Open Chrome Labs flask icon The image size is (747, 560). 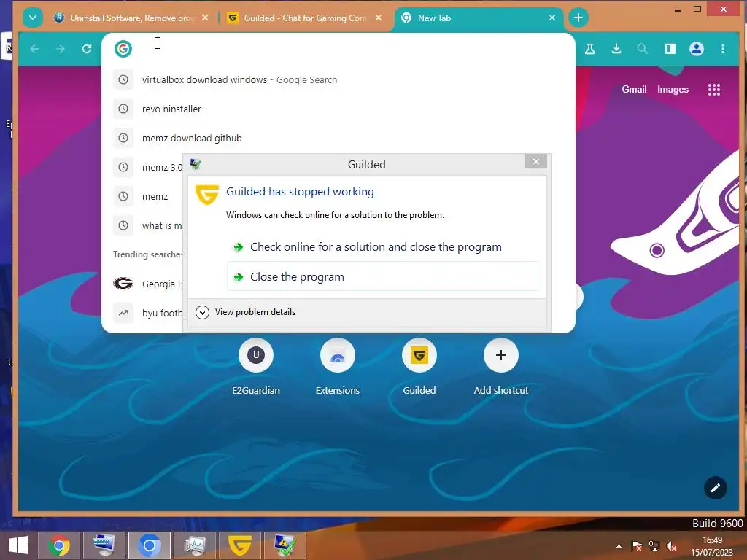tap(590, 49)
